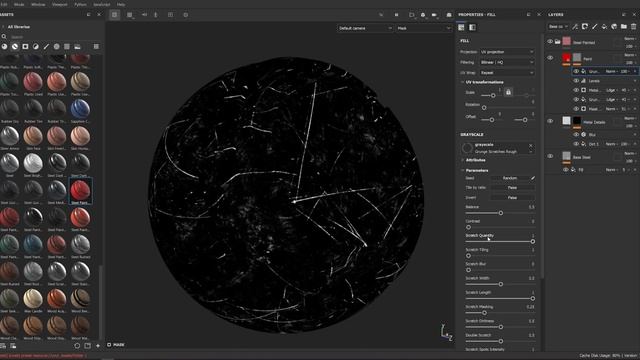The image size is (640, 360).
Task: Remove the grayscale Grunge Scratches Rough resource
Action: pos(531,145)
